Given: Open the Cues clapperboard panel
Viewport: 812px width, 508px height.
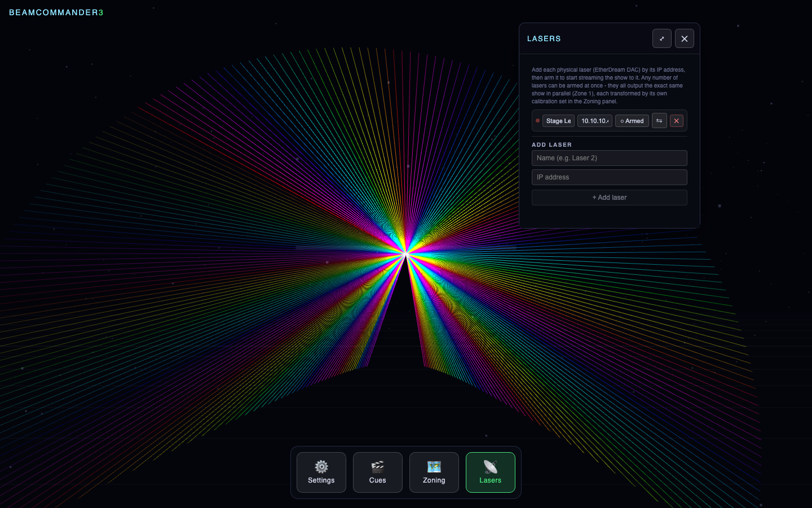Looking at the screenshot, I should 378,472.
